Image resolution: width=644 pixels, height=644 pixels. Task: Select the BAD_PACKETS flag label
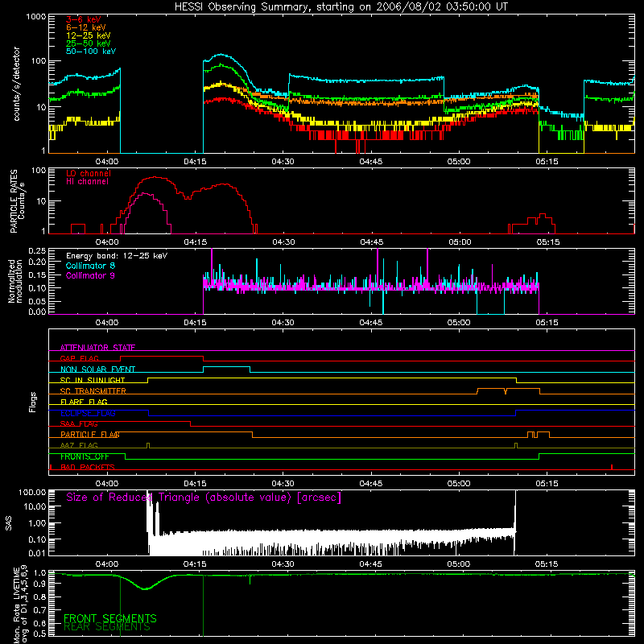point(88,467)
